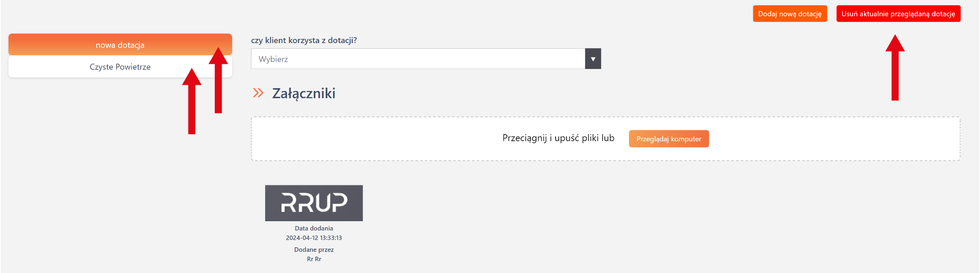Click the 'Dodane przez' caption
Image resolution: width=980 pixels, height=273 pixels.
[314, 250]
